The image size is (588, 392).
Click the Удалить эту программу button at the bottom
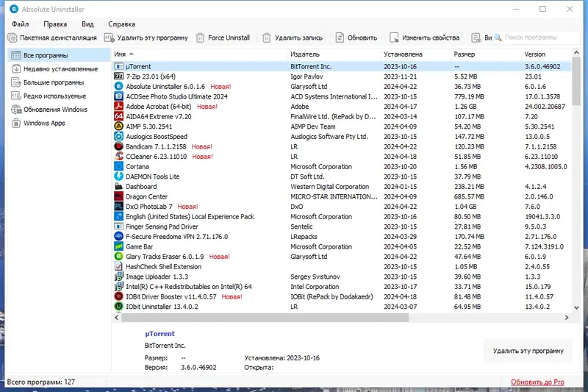(528, 351)
